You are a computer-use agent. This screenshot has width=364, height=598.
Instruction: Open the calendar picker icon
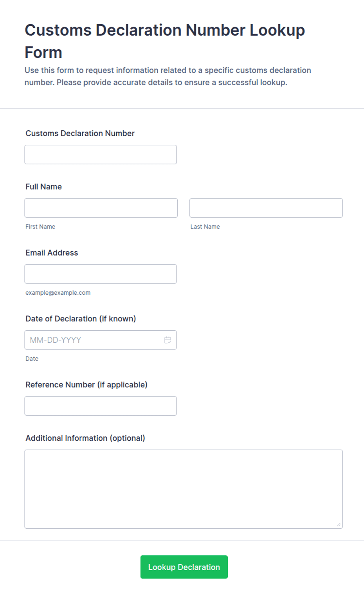pos(168,340)
